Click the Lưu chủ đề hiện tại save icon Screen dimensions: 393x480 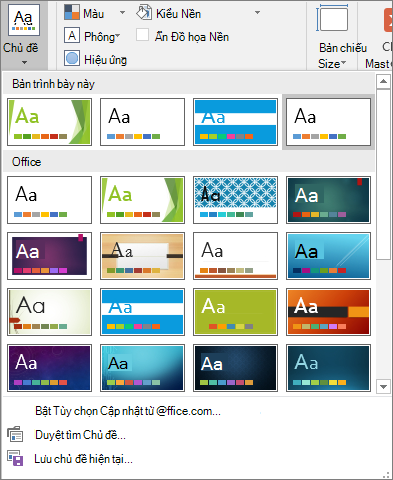click(15, 459)
